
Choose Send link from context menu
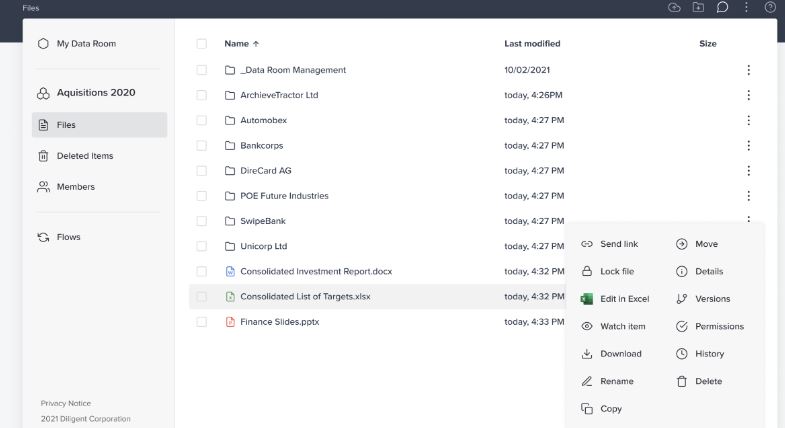(x=609, y=244)
